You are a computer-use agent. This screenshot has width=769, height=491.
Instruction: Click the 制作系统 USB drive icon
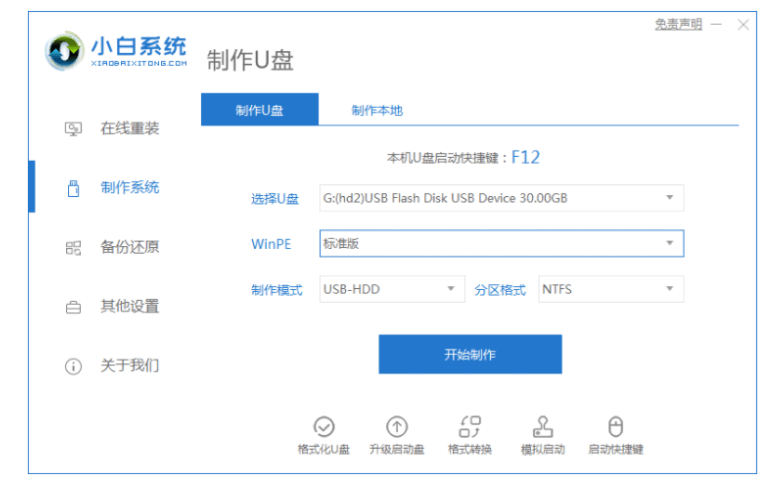coord(73,188)
